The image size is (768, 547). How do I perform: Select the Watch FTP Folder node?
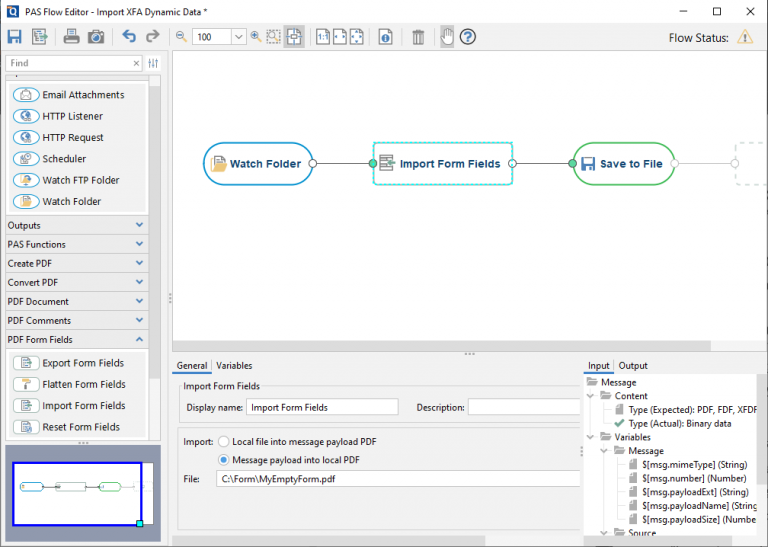pyautogui.click(x=66, y=180)
